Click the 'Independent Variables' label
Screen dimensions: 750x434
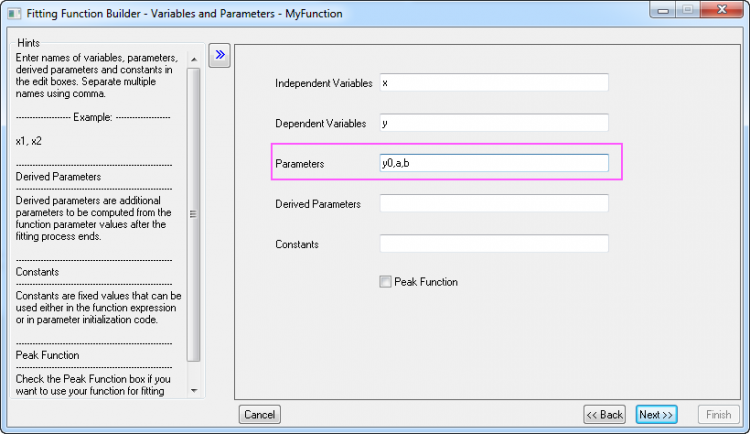324,83
